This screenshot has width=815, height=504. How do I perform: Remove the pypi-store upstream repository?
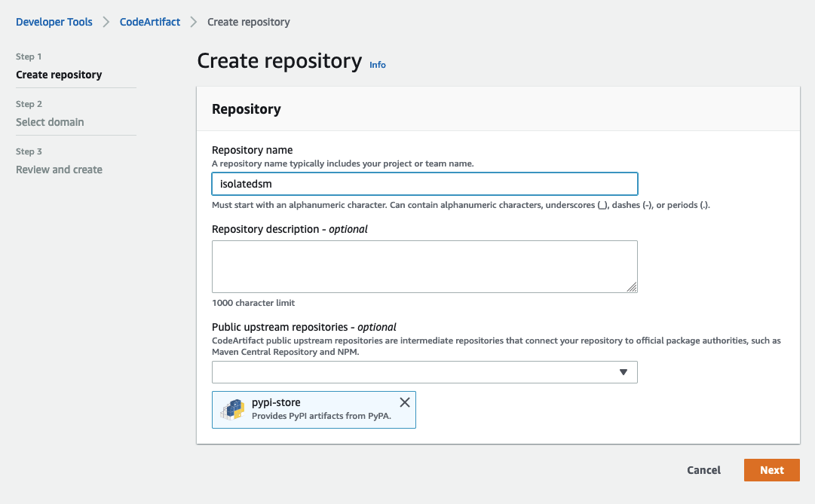(404, 402)
